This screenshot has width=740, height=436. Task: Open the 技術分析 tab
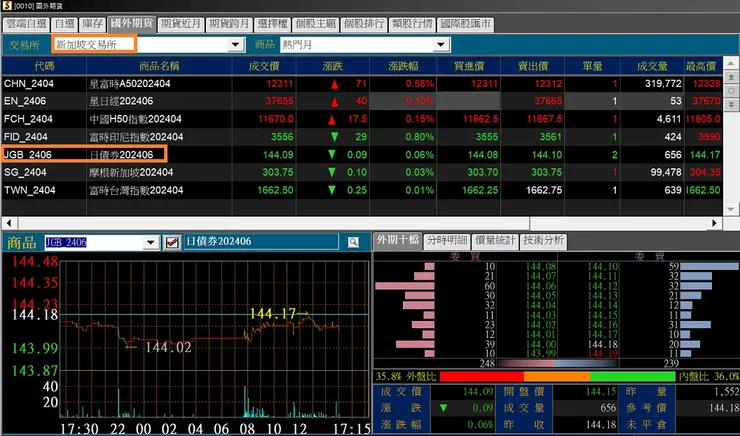pyautogui.click(x=543, y=241)
